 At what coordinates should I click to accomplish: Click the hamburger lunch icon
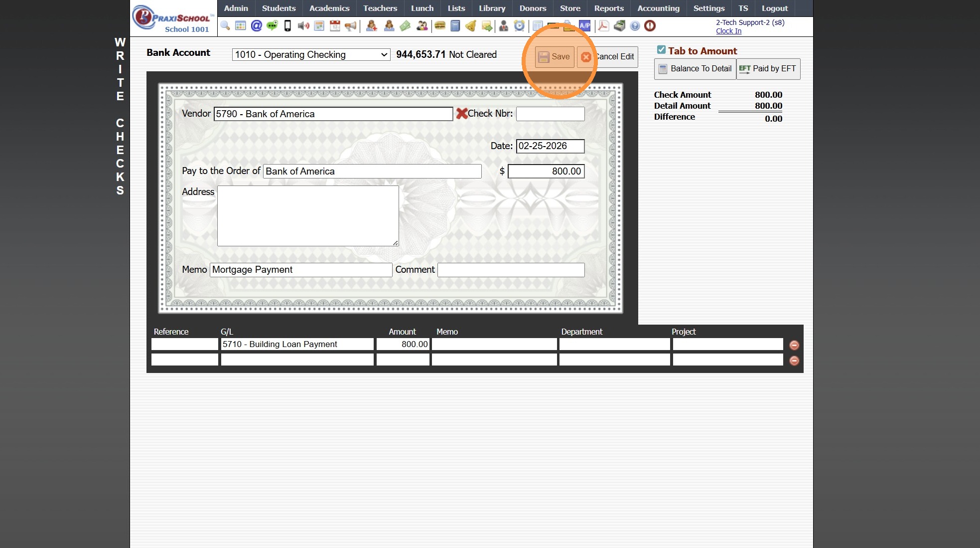[x=439, y=26]
